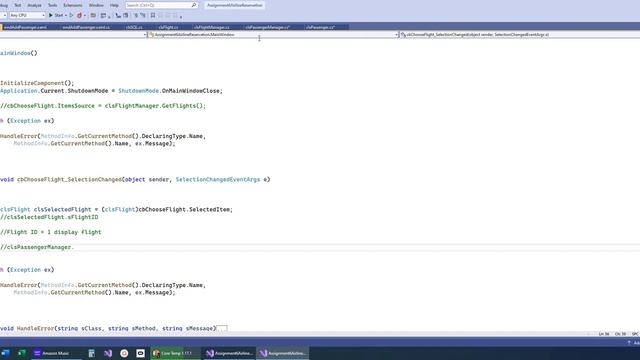Viewport: 640px width, 360px height.
Task: Switch to the wndAddPassenger.xaml tab
Action: pyautogui.click(x=25, y=27)
